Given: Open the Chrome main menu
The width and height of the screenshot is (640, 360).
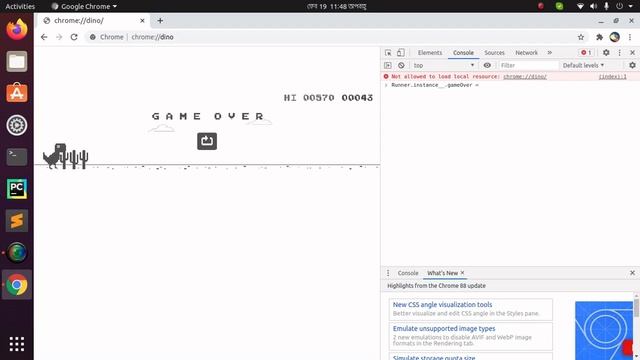Looking at the screenshot, I should pyautogui.click(x=630, y=37).
